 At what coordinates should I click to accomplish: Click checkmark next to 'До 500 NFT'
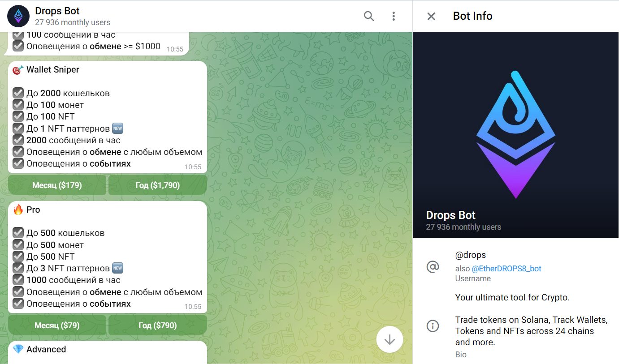(18, 257)
